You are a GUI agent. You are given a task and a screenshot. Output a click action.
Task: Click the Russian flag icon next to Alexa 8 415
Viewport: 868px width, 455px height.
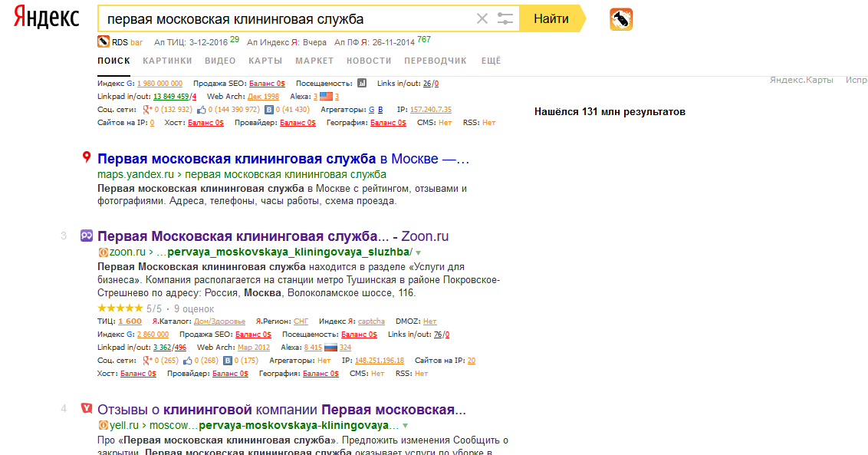(330, 348)
